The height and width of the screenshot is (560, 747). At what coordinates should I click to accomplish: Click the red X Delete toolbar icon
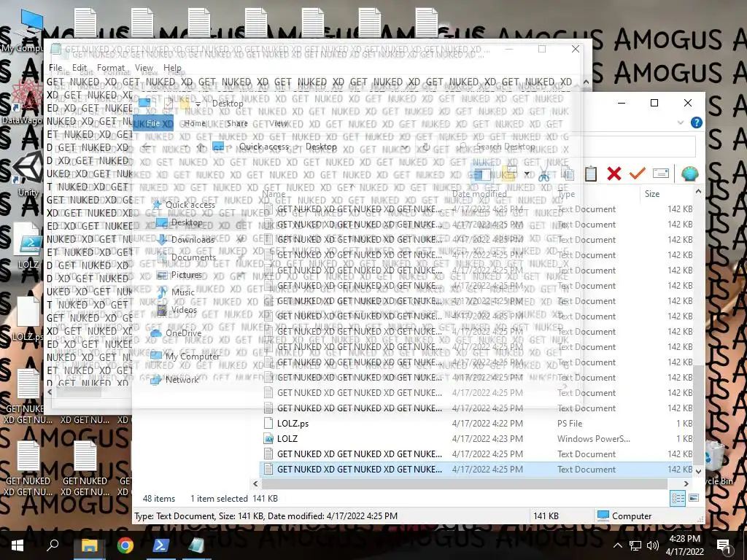[x=614, y=174]
